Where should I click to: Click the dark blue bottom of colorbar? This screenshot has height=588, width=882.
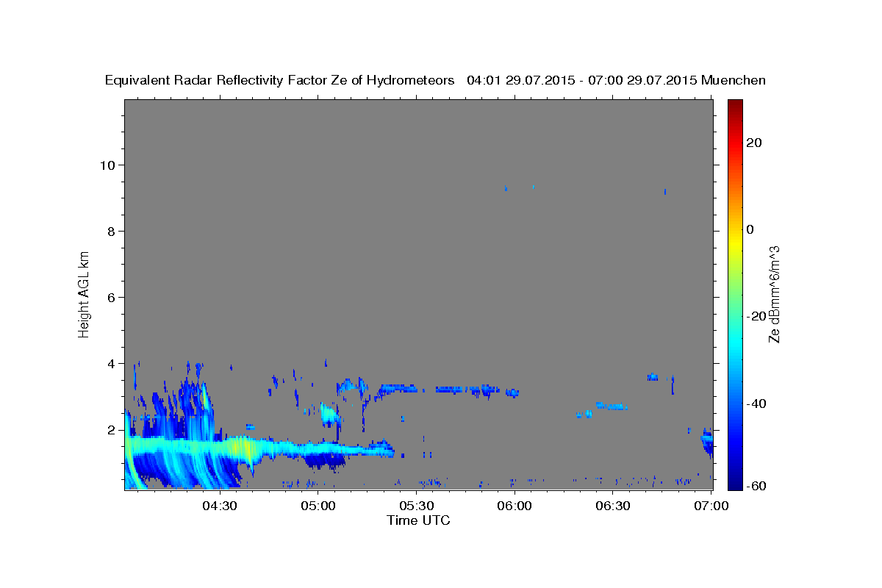point(735,481)
